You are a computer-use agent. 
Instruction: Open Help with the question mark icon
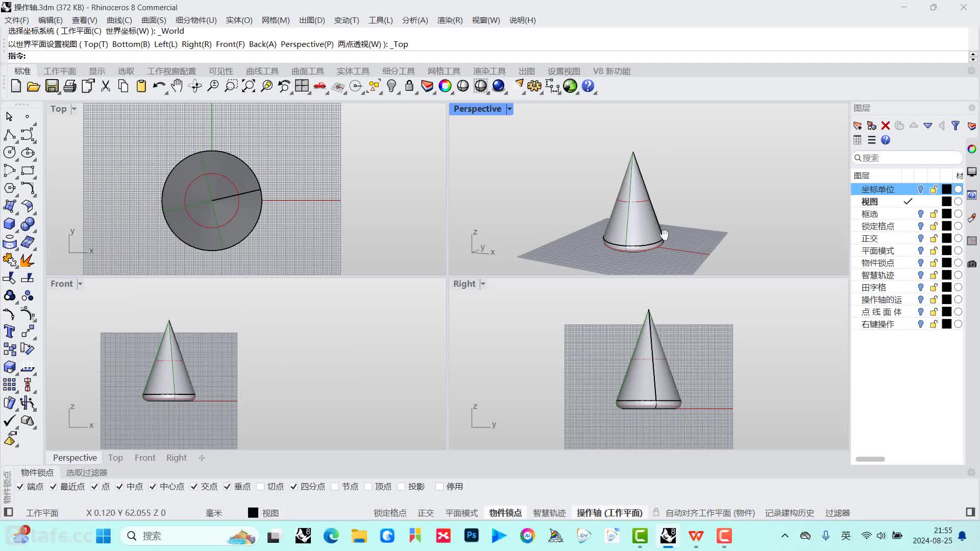(x=588, y=86)
